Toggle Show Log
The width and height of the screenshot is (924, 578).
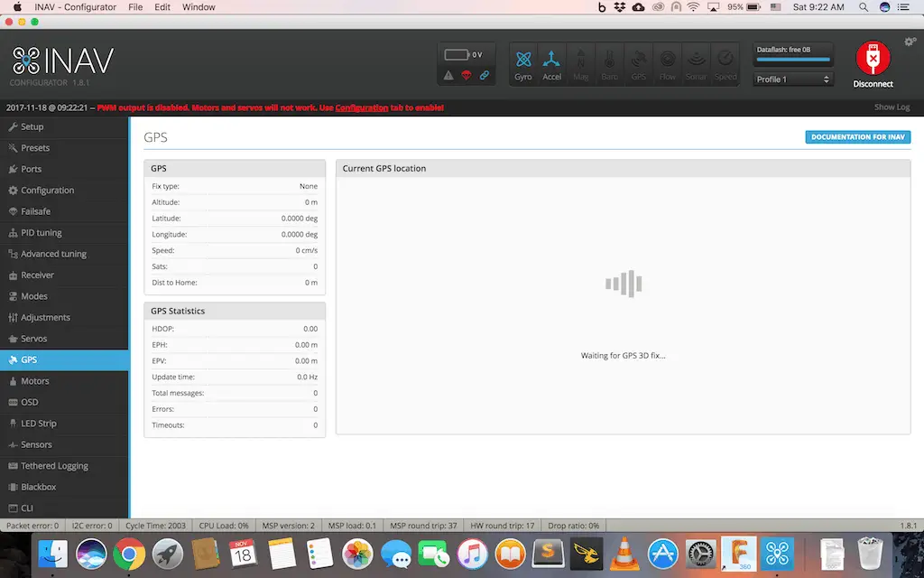pos(892,107)
